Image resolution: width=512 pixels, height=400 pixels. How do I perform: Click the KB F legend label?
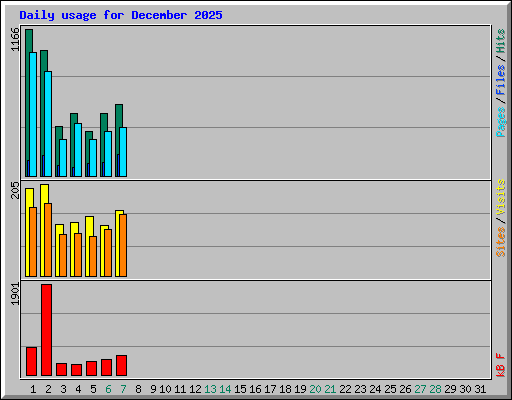(x=500, y=365)
